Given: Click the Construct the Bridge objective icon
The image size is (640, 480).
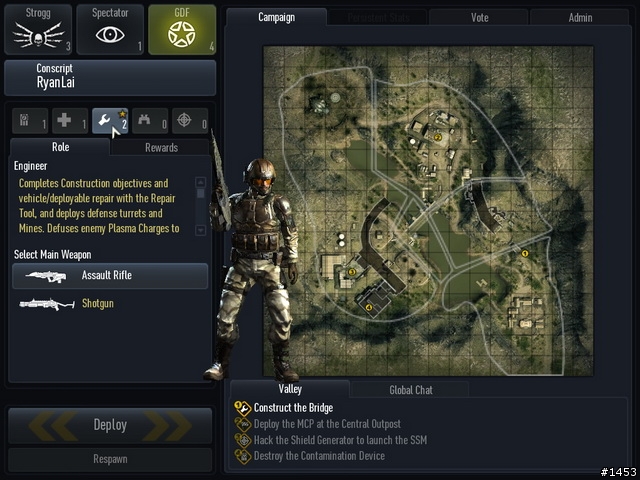Looking at the screenshot, I should pos(242,408).
